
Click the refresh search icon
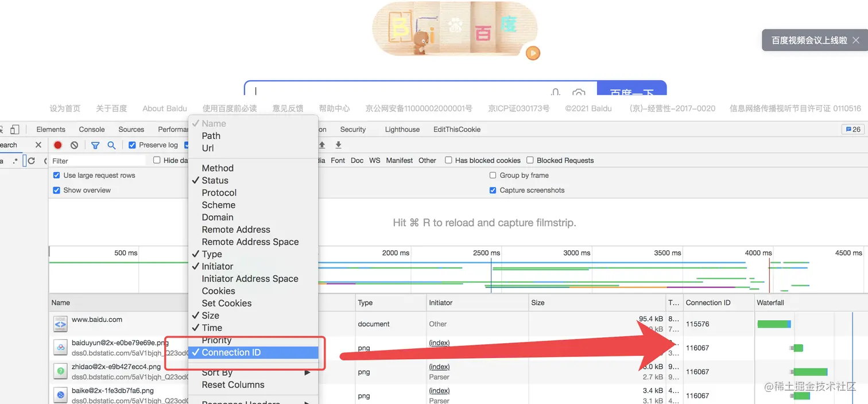tap(32, 161)
